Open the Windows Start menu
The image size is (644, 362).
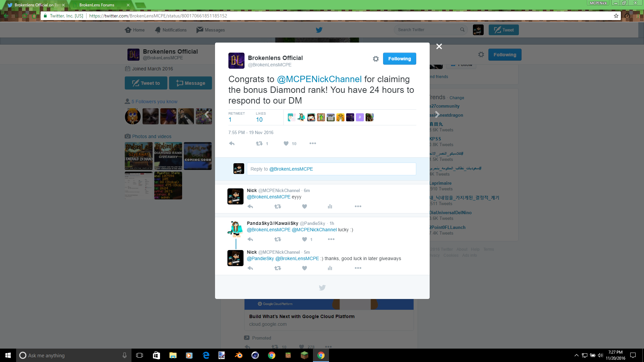(8, 355)
